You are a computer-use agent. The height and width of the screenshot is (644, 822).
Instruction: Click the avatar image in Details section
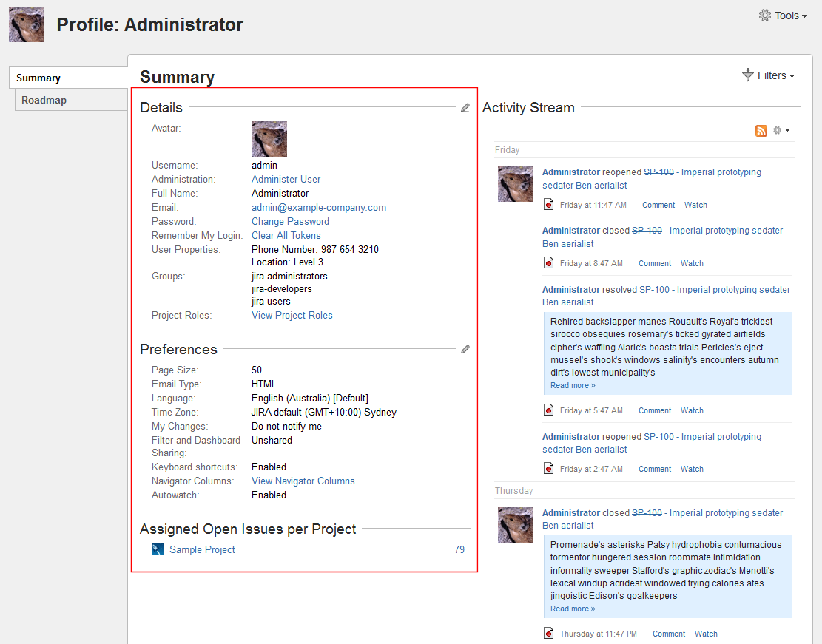269,139
